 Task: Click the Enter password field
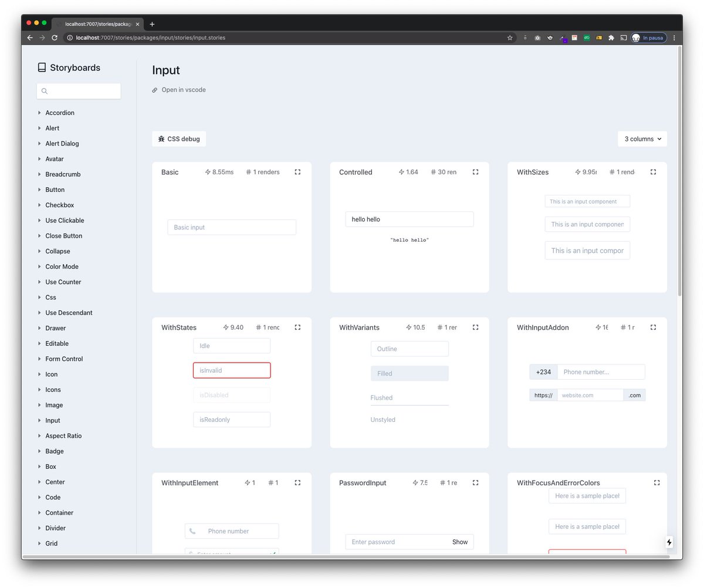pyautogui.click(x=409, y=542)
